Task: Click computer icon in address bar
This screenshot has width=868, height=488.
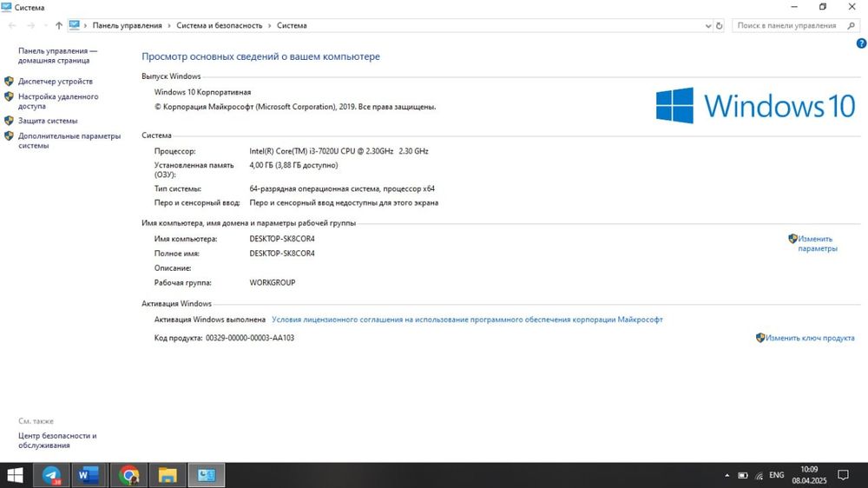Action: 74,25
